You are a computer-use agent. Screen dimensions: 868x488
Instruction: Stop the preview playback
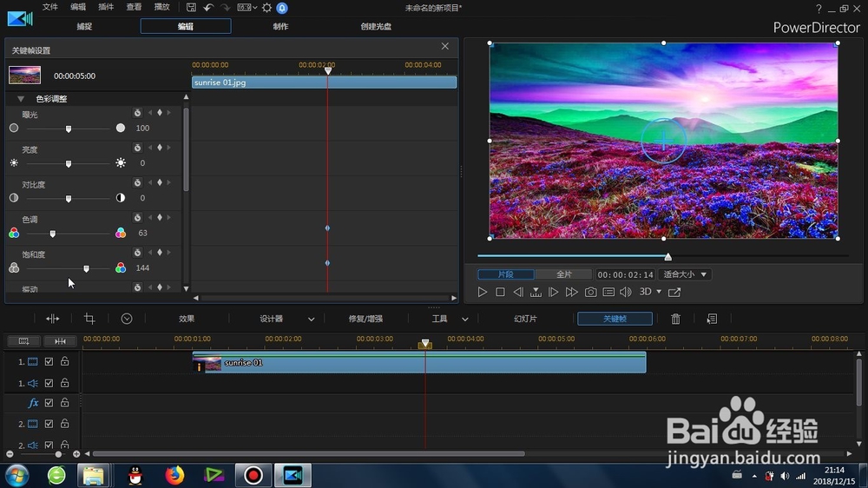[500, 292]
